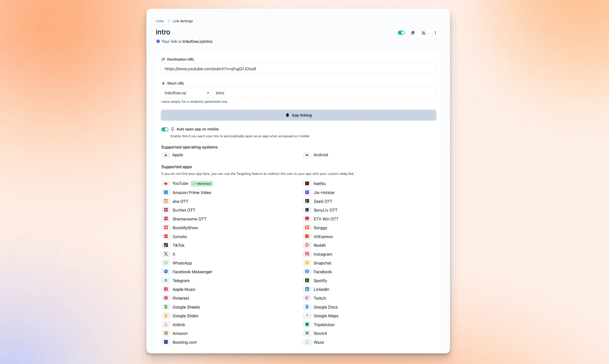Image resolution: width=609 pixels, height=364 pixels.
Task: Click the LinkedIn icon
Action: tap(307, 290)
